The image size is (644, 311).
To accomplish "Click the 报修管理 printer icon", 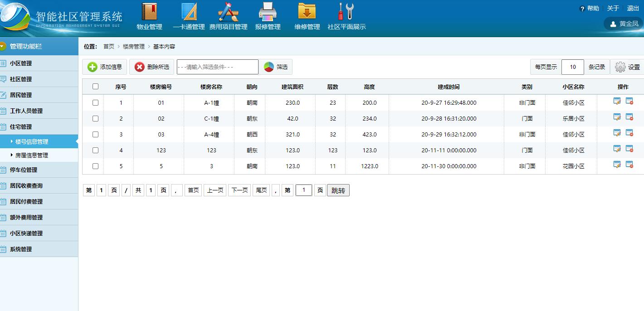I will (x=268, y=12).
